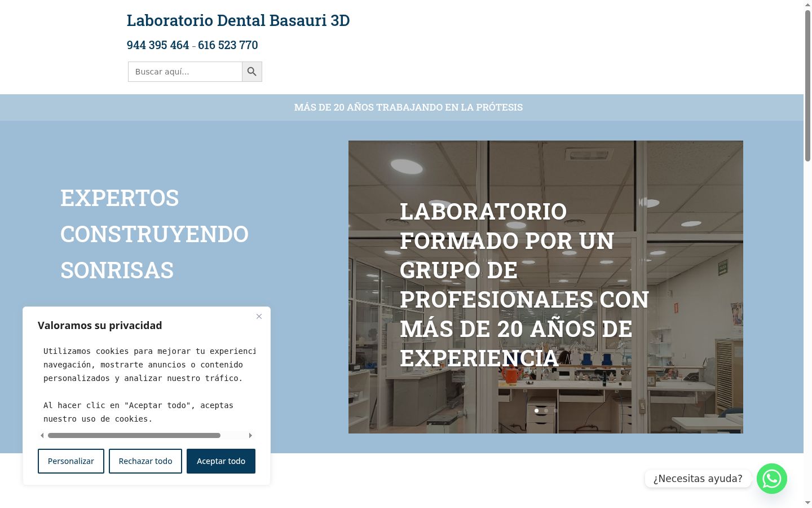
Task: Click phone number 944 395 464
Action: click(158, 45)
